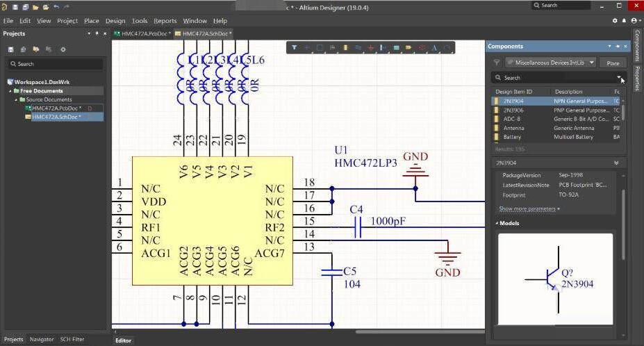Click the Design Item ID column header
The image size is (644, 346).
tap(513, 92)
